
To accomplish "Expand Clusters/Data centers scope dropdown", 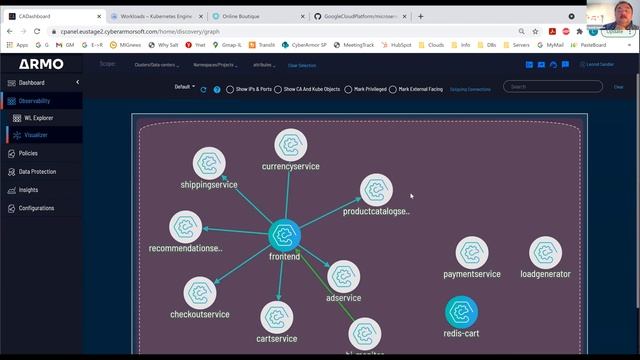I will click(x=156, y=65).
